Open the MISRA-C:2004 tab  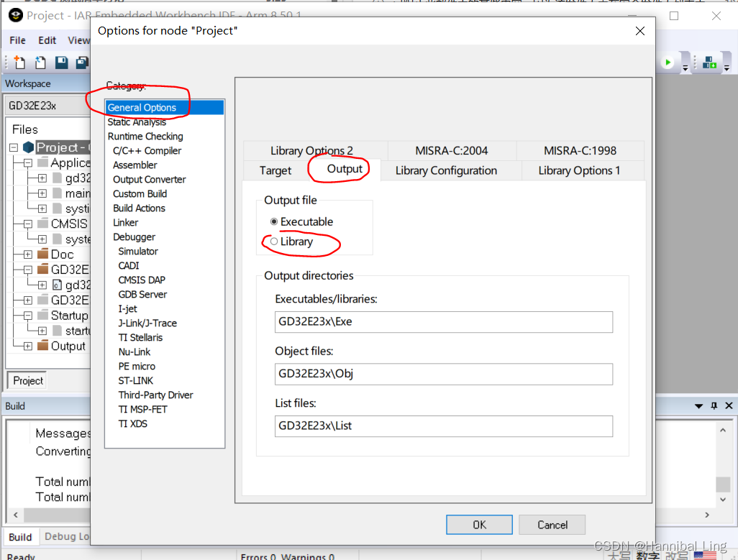[x=452, y=150]
